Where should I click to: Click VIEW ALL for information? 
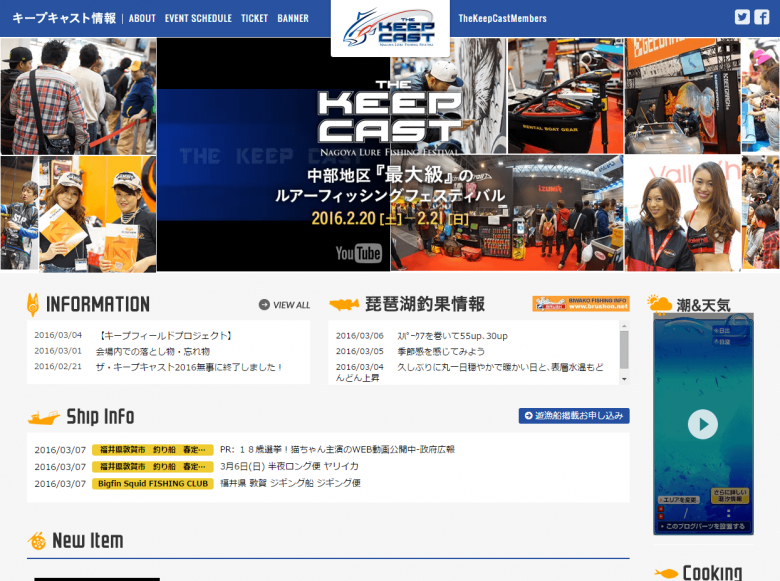(x=285, y=305)
